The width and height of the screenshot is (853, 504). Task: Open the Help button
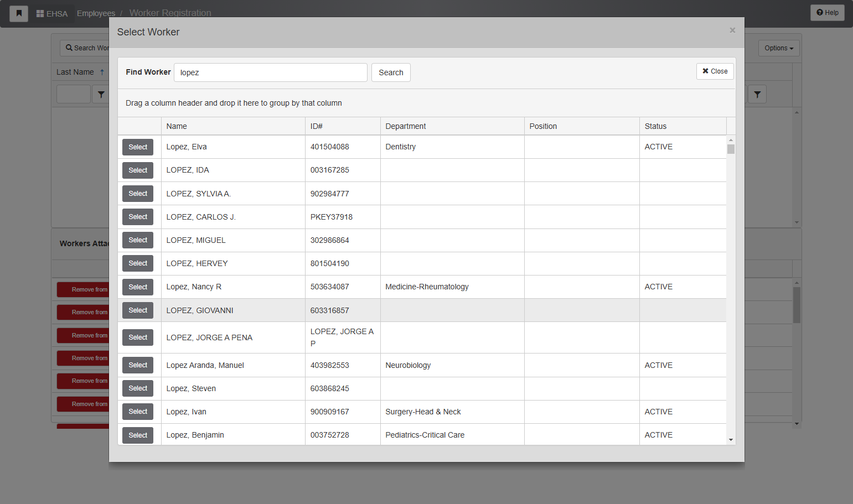pos(828,13)
